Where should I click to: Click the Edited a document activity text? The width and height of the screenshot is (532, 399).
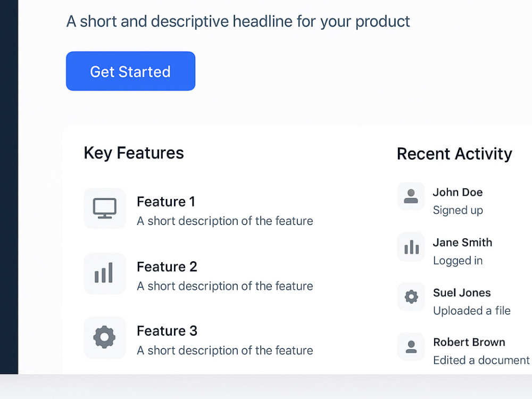coord(481,360)
